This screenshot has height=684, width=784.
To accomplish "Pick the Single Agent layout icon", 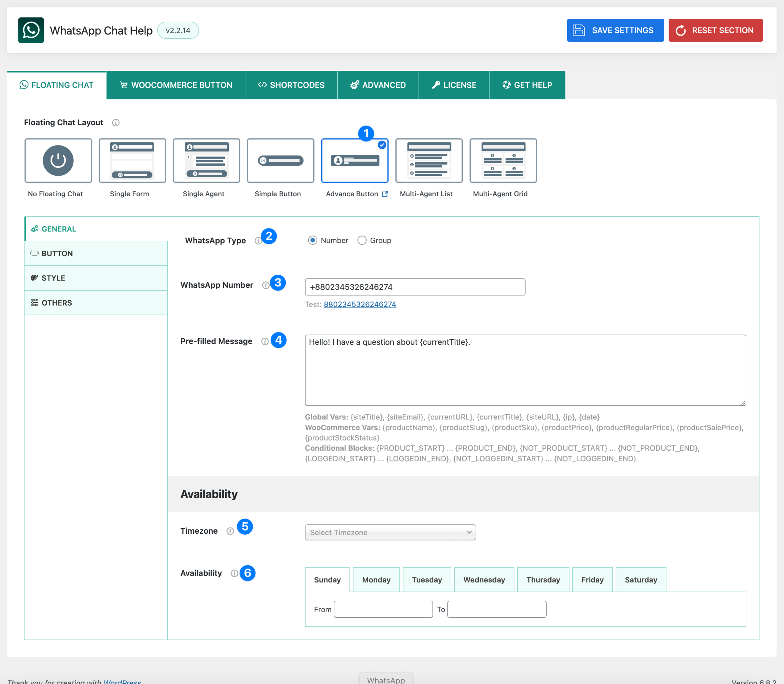I will [206, 161].
